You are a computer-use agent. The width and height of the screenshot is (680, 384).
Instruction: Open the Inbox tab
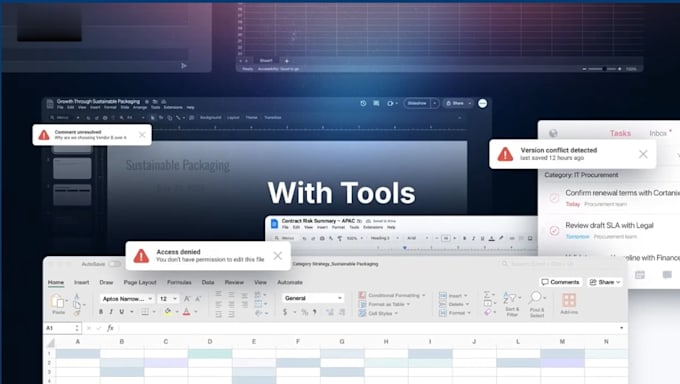(x=658, y=133)
